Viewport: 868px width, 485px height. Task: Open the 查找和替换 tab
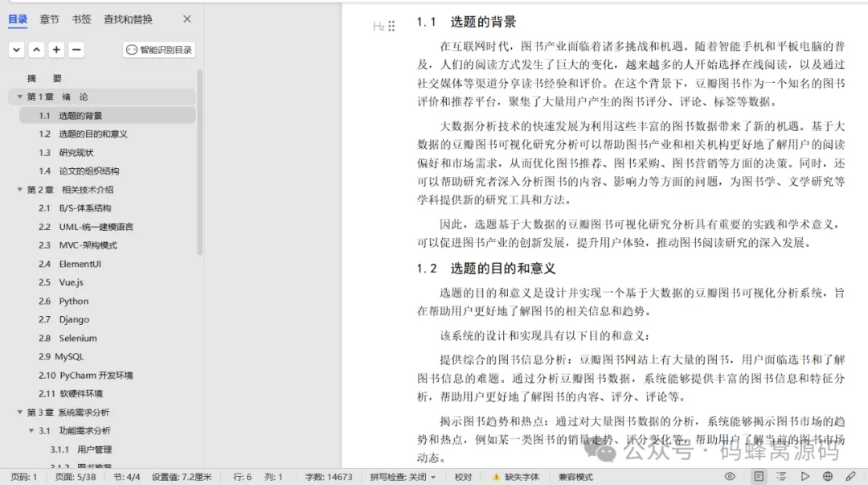[x=128, y=19]
